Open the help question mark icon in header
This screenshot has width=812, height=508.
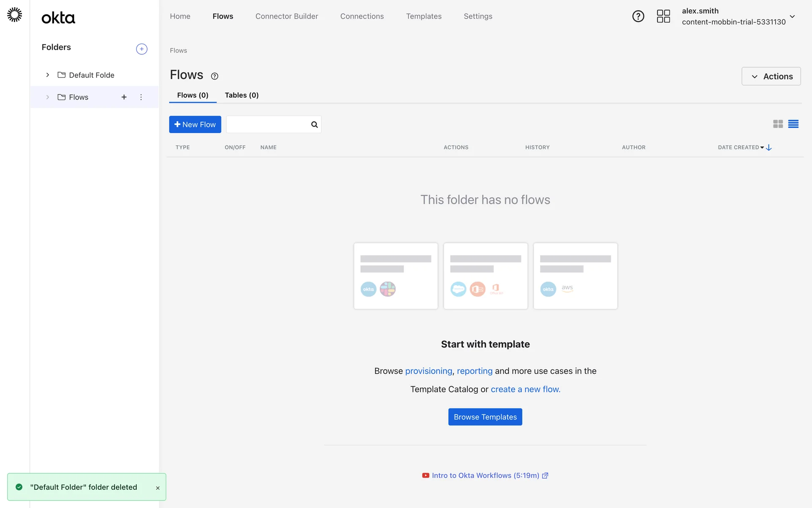point(638,17)
